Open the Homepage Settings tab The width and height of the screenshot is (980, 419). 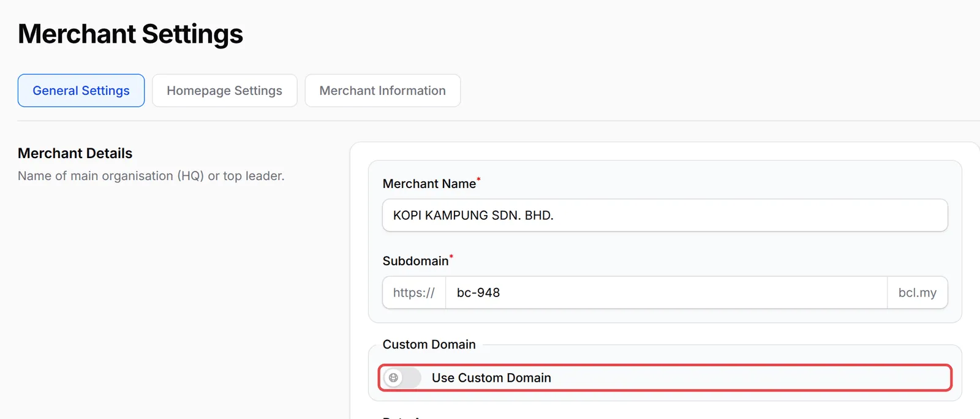click(224, 91)
